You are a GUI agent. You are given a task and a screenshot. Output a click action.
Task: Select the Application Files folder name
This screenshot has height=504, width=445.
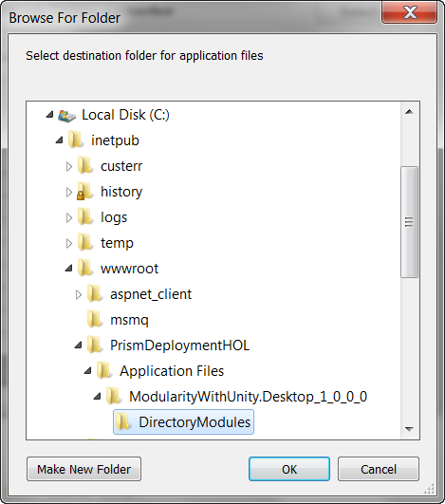(172, 371)
